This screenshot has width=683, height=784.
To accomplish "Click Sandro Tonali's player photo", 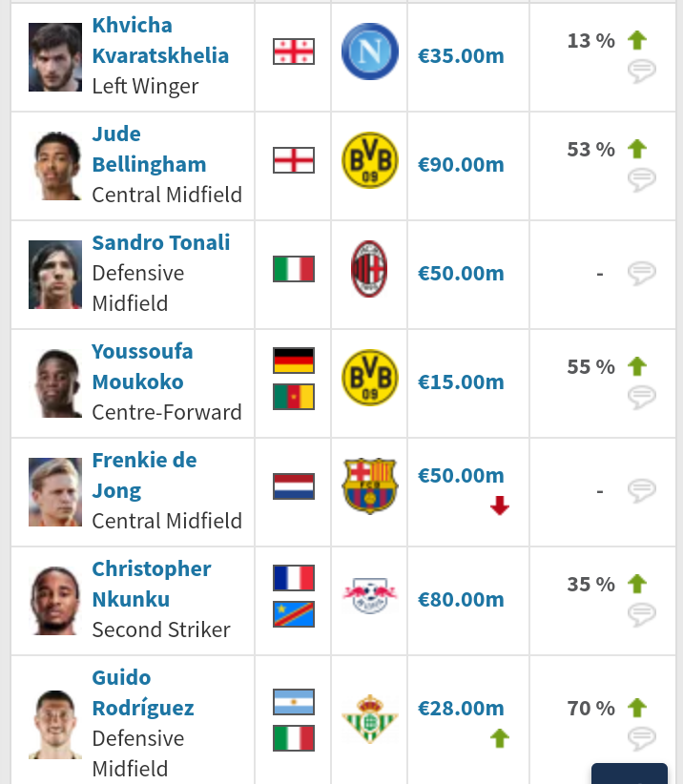I will click(55, 275).
